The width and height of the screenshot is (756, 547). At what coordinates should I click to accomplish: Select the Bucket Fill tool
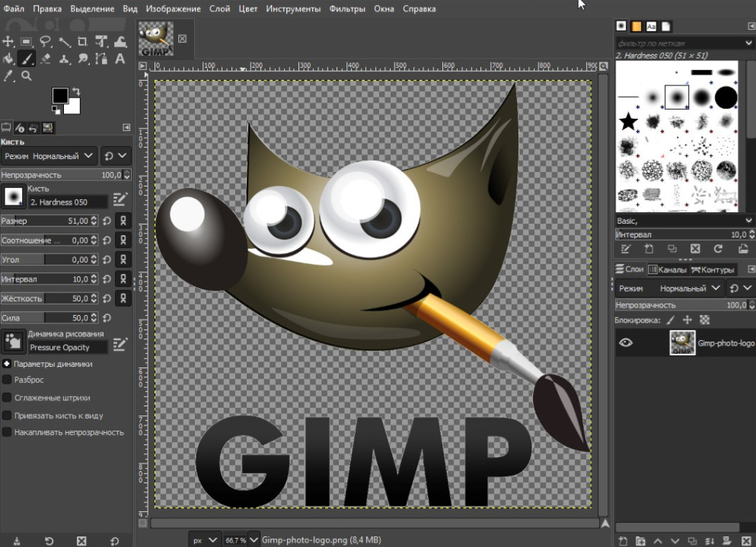click(x=9, y=59)
